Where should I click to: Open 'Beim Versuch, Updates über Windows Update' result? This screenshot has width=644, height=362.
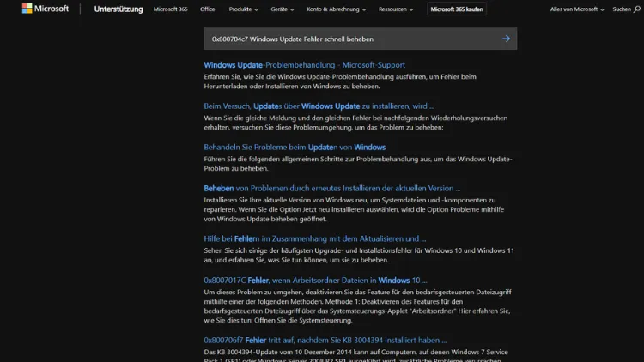click(319, 106)
